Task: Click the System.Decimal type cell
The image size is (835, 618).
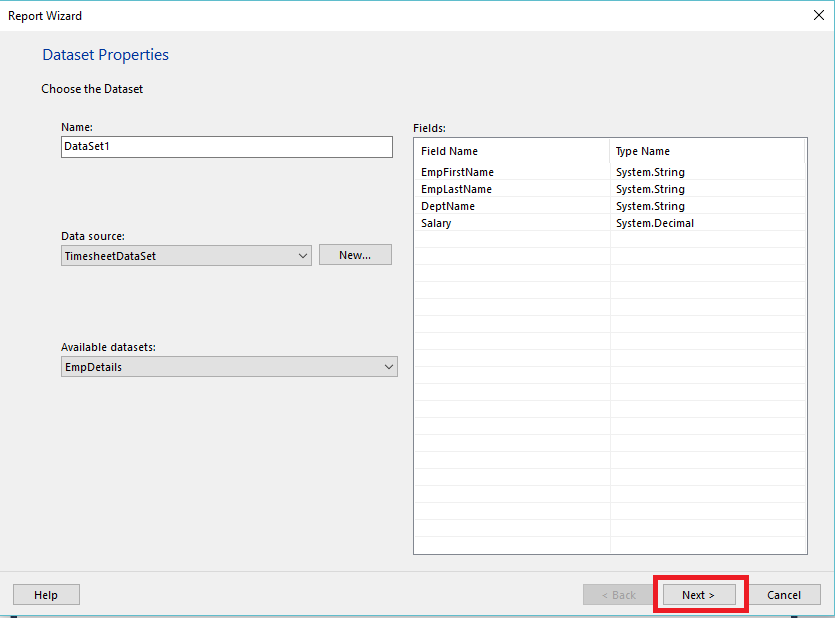Action: [x=655, y=223]
